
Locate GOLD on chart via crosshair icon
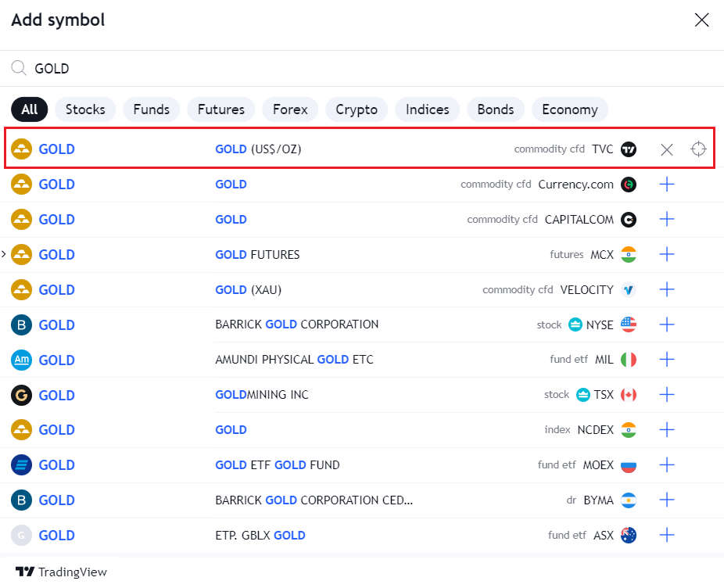point(698,149)
